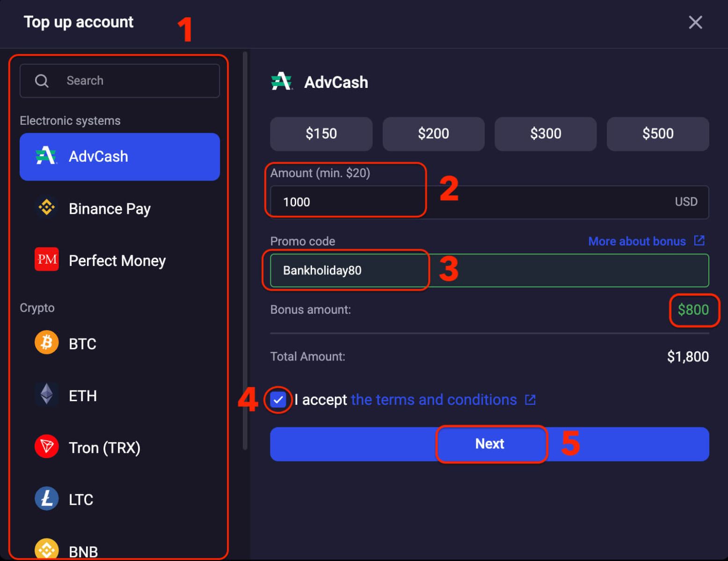
Task: Select the AdvCash payment icon
Action: 47,157
